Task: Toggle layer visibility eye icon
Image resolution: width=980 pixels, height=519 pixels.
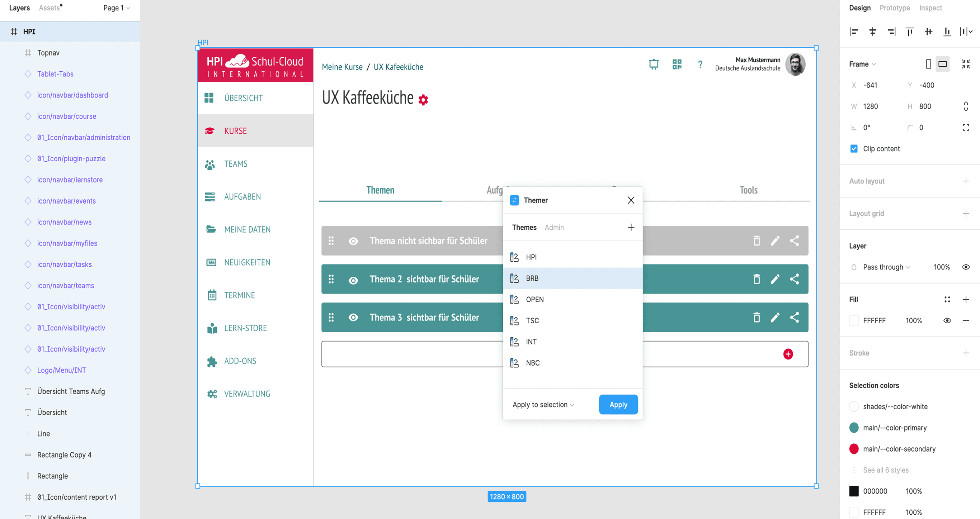Action: (x=966, y=267)
